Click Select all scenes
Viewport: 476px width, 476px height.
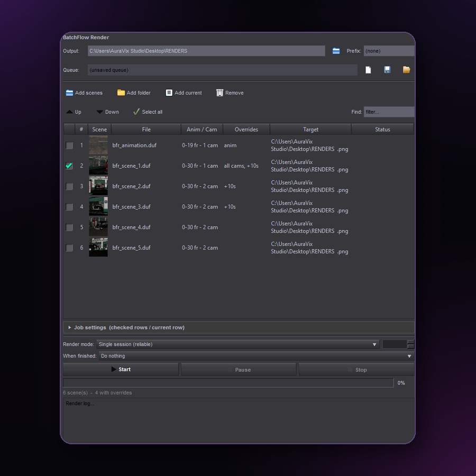click(148, 112)
